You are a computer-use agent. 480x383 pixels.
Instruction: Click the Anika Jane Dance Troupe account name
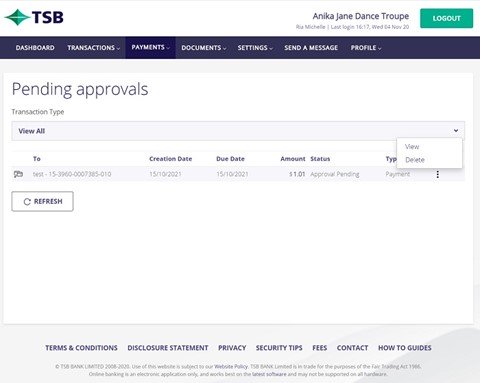[361, 16]
